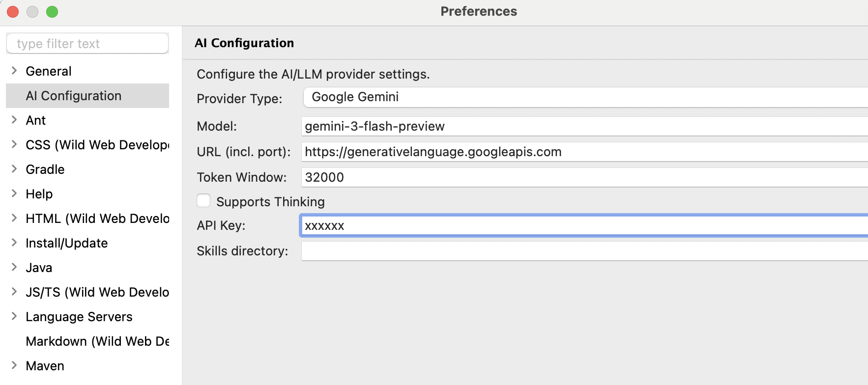Expand the Language Servers node
The height and width of the screenshot is (385, 868).
tap(14, 316)
